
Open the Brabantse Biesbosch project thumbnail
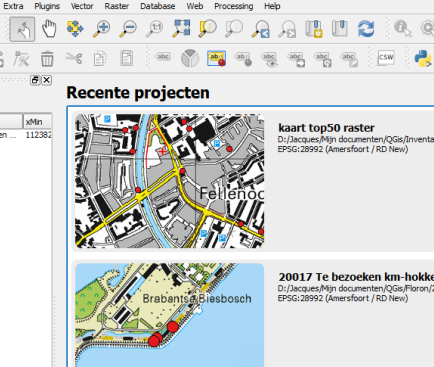(x=170, y=315)
